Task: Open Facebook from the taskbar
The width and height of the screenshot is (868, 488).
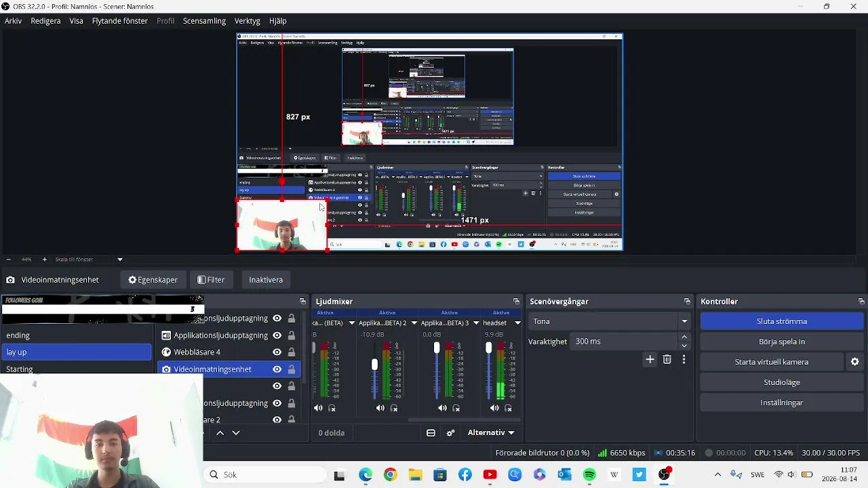Action: point(465,474)
